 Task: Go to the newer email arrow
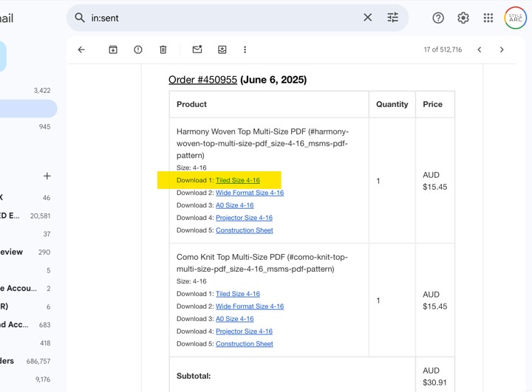[480, 50]
